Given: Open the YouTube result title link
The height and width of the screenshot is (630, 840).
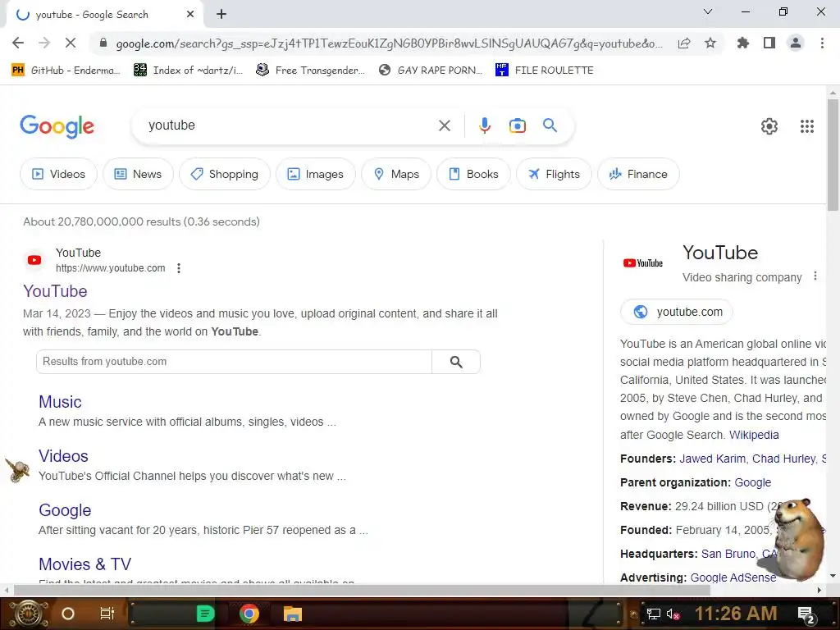Looking at the screenshot, I should [x=55, y=291].
